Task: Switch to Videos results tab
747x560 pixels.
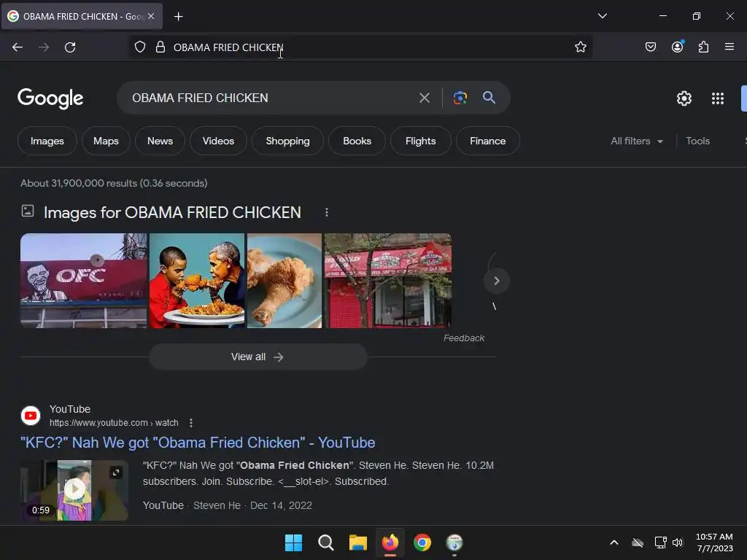Action: pyautogui.click(x=218, y=141)
